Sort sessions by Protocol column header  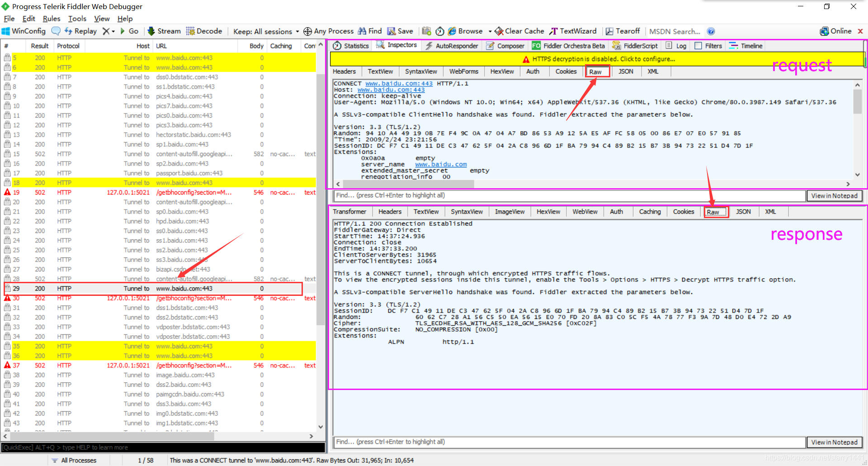point(68,46)
